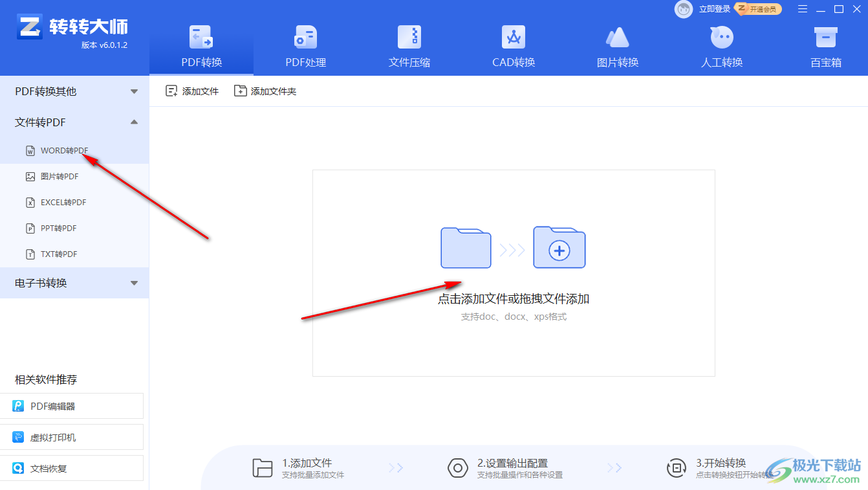Click the 转转大师 logo icon
Viewport: 868px width, 490px height.
[x=29, y=26]
